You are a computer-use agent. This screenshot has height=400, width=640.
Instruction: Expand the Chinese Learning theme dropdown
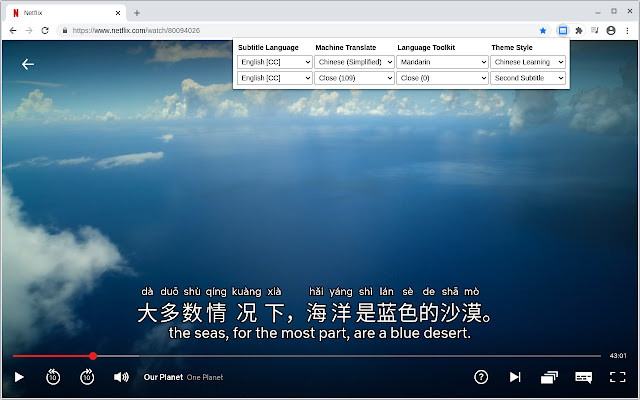[528, 62]
